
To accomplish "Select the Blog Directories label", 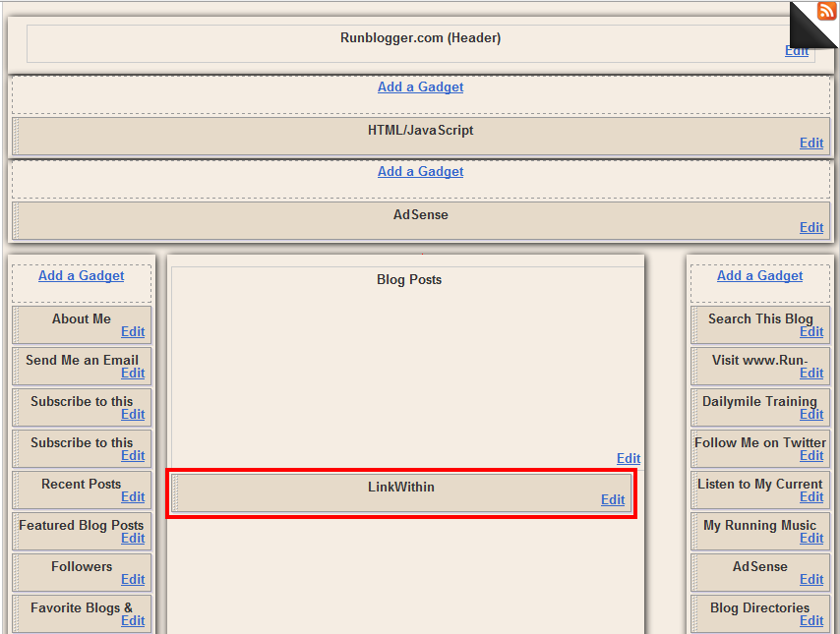I will pos(759,607).
